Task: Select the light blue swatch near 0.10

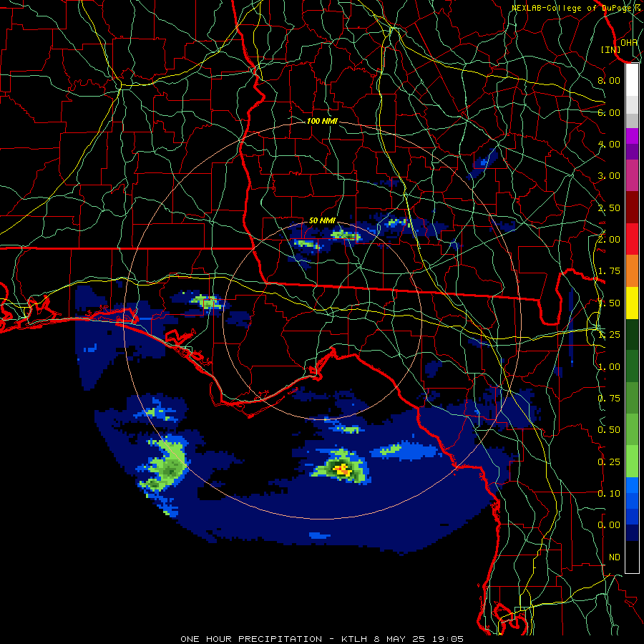Action: (x=632, y=485)
